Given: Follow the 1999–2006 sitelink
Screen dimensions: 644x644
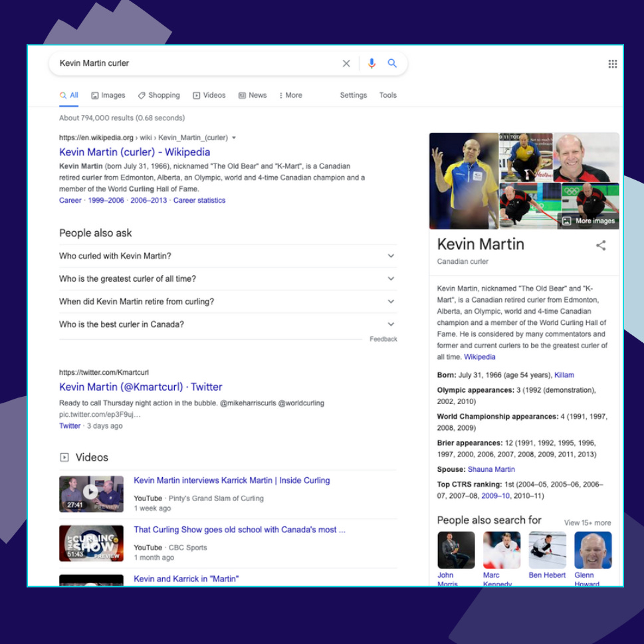Looking at the screenshot, I should (106, 201).
